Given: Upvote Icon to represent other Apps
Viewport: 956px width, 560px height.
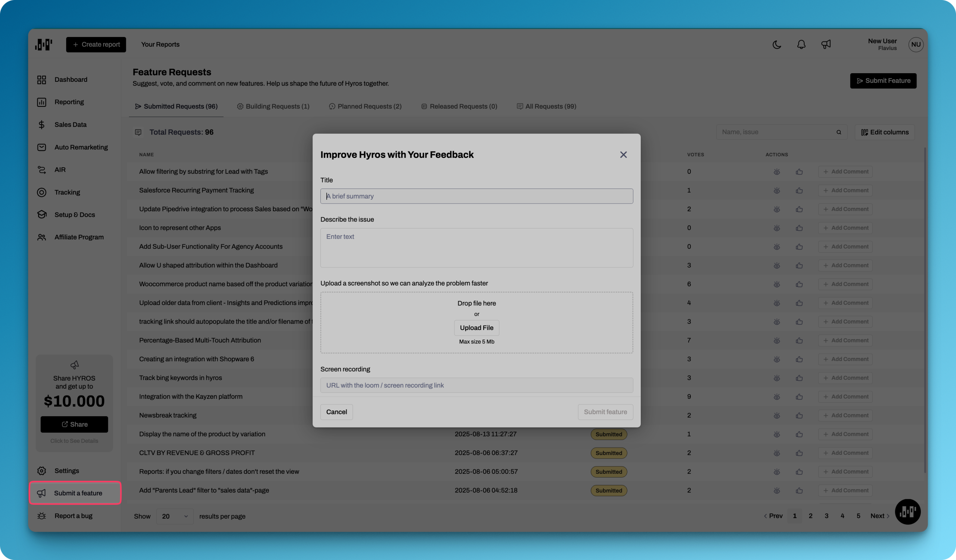Looking at the screenshot, I should click(x=799, y=228).
